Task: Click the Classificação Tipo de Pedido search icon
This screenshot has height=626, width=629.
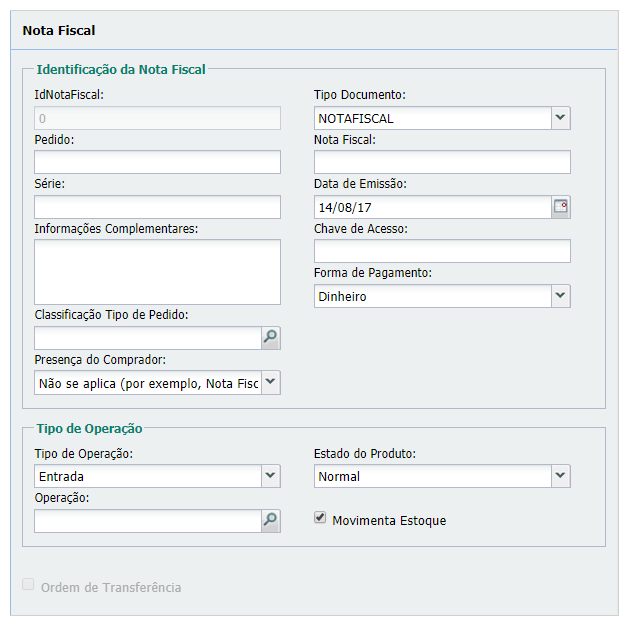Action: (x=270, y=338)
